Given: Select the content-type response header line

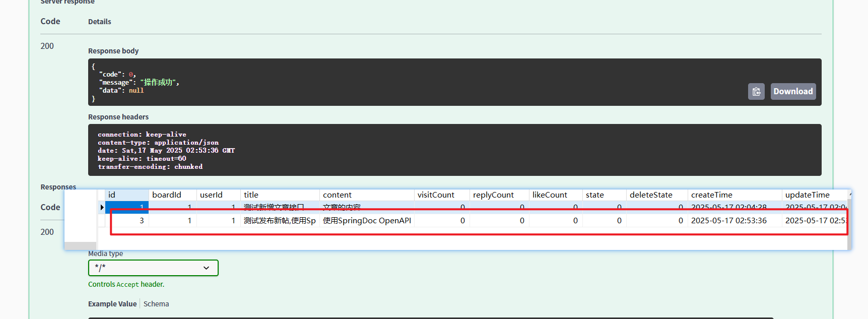Looking at the screenshot, I should [158, 142].
